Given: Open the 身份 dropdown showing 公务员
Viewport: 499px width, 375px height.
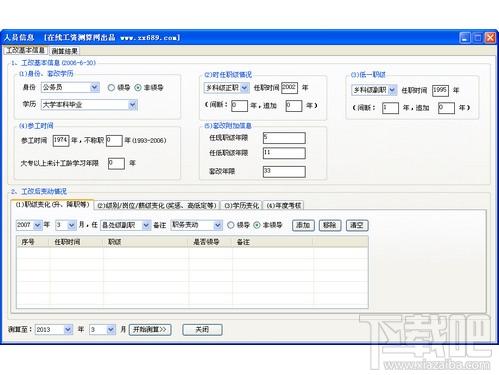Looking at the screenshot, I should click(x=70, y=87).
